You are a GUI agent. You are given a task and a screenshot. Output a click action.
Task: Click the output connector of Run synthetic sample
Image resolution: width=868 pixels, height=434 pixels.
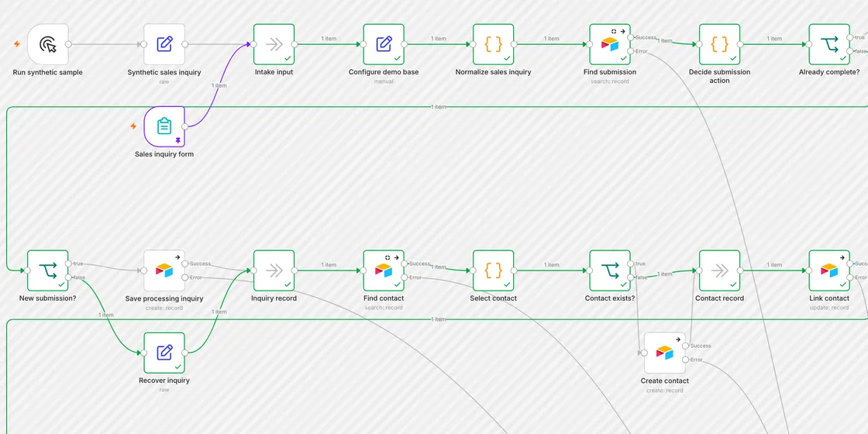click(x=69, y=44)
